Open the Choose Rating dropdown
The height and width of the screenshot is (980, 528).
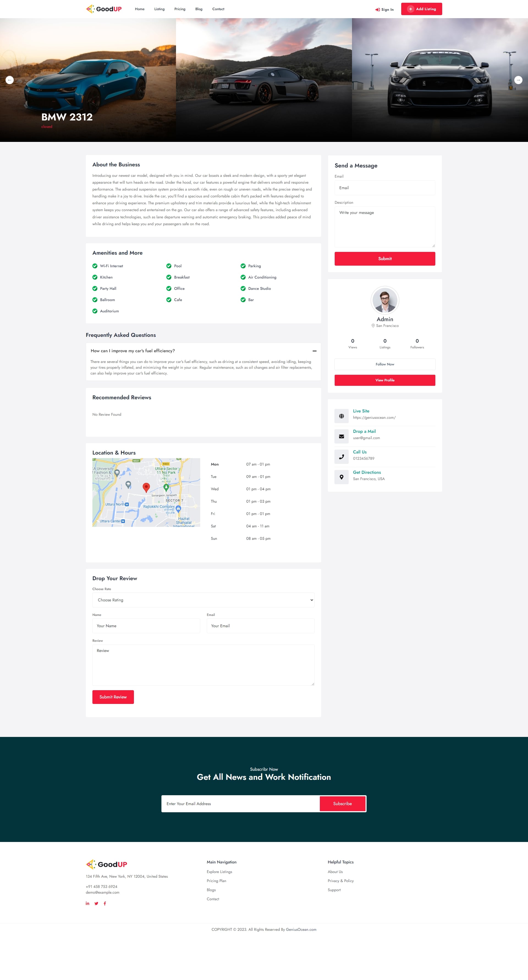click(203, 600)
